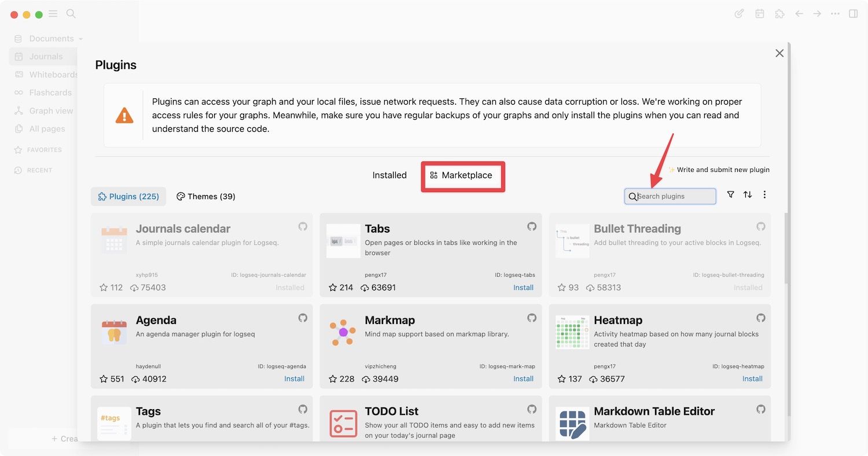Click the plugins puzzle icon in top toolbar
Screen dimensions: 868x456
coord(779,14)
